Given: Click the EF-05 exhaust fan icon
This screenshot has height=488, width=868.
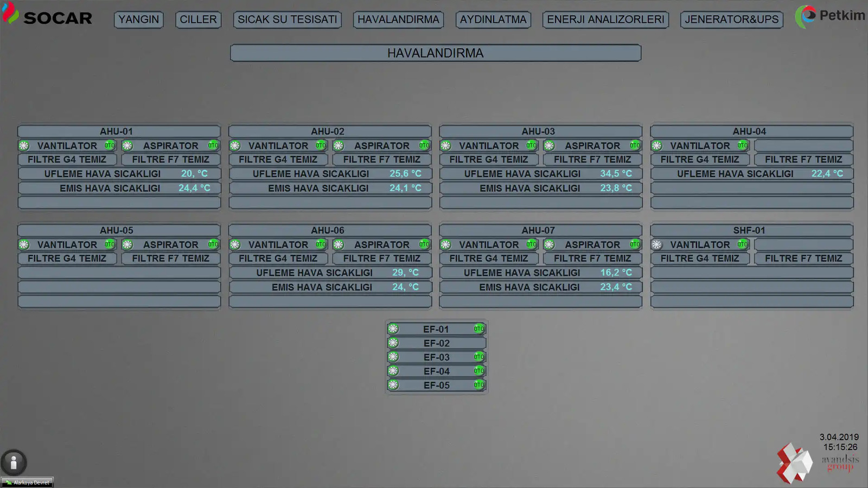Looking at the screenshot, I should coord(393,386).
